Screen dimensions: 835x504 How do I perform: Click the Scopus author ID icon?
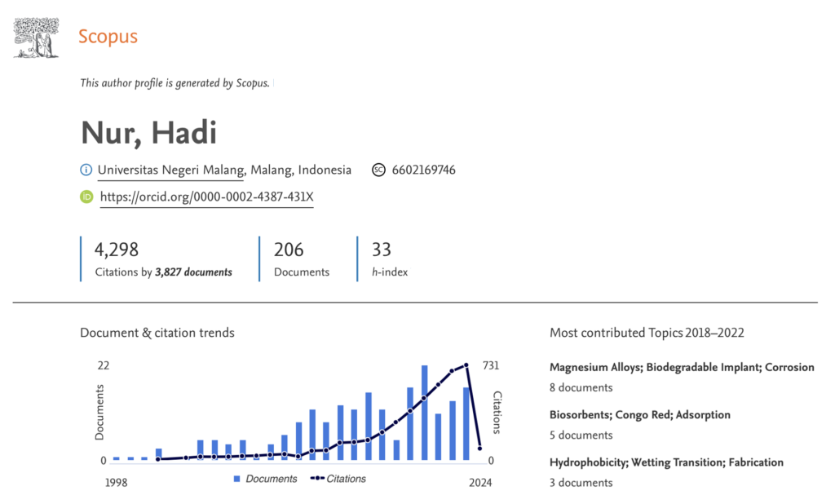378,170
